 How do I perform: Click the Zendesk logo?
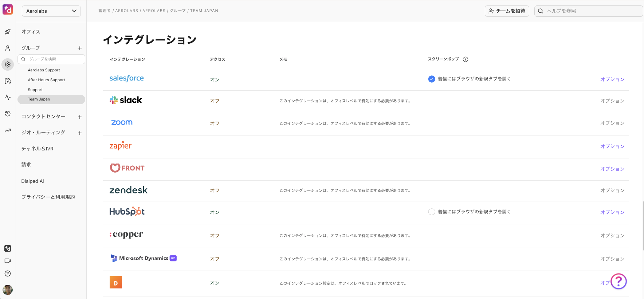[x=129, y=190]
